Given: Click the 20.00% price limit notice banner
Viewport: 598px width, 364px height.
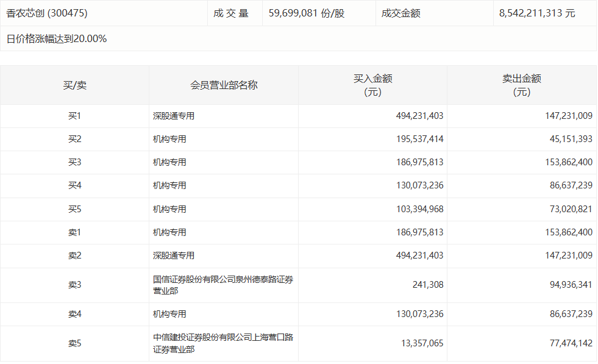Looking at the screenshot, I should 56,38.
